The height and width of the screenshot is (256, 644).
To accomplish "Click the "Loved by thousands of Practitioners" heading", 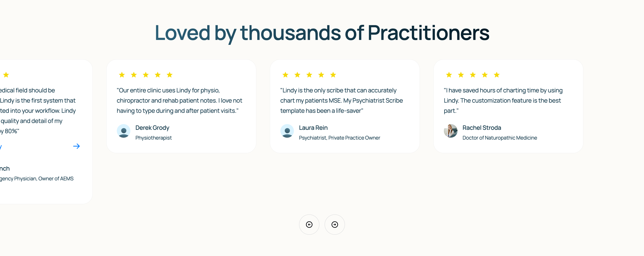I will (322, 33).
